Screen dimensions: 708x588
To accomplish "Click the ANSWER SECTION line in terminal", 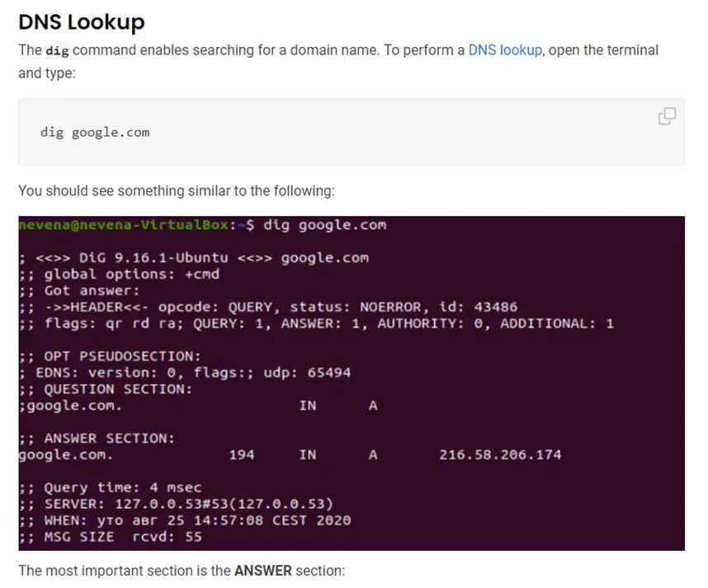I will pos(97,438).
